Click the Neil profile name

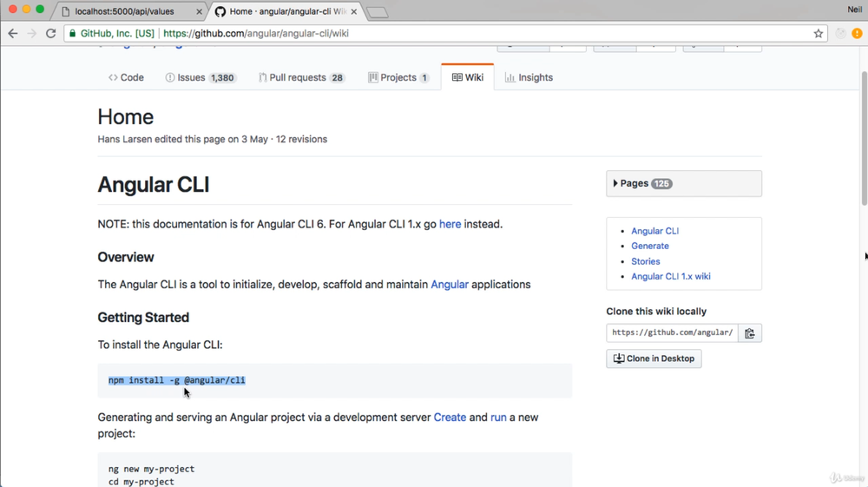[x=855, y=10]
